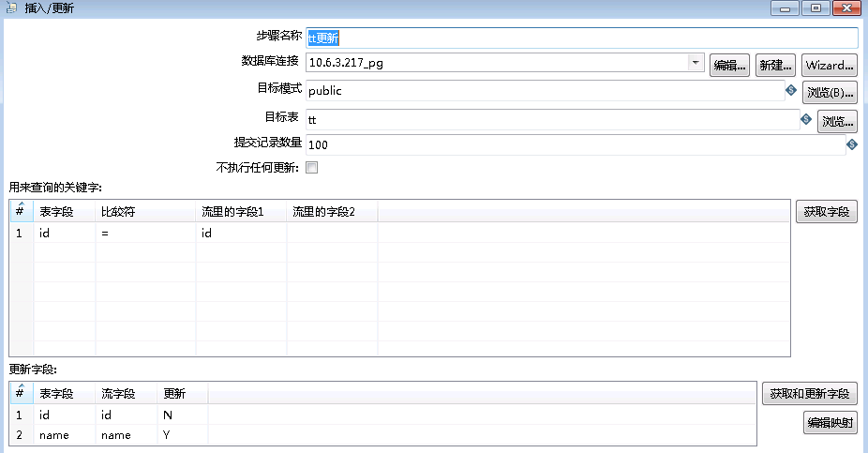
Task: Select the N update flag for id
Action: (x=183, y=415)
